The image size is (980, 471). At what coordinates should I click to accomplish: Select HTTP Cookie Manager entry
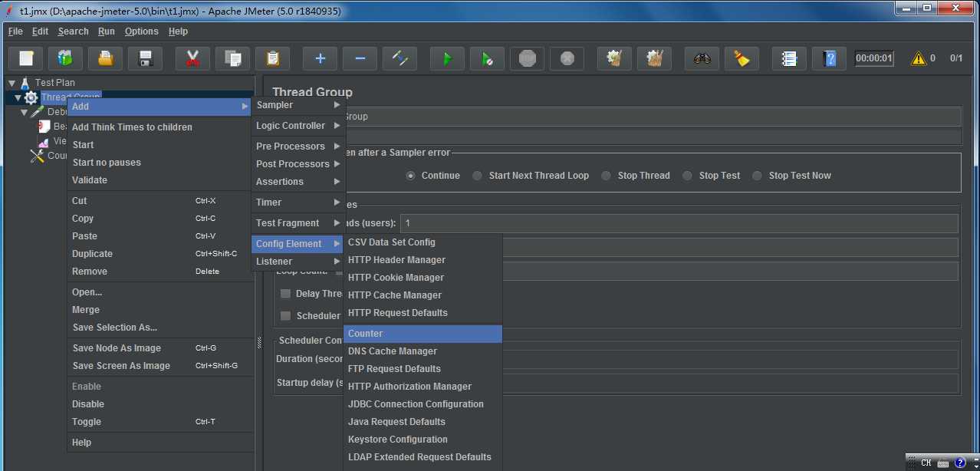[x=423, y=278]
